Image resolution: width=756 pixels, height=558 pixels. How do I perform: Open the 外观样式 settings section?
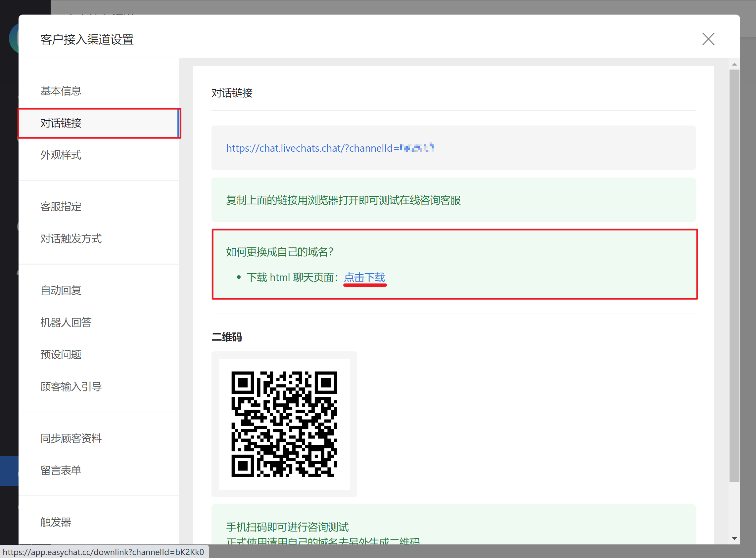pos(61,155)
